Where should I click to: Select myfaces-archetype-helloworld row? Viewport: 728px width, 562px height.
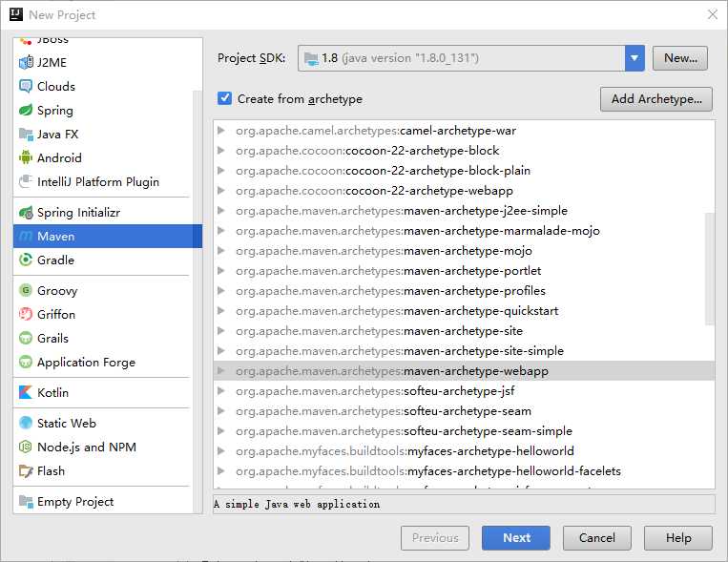(x=465, y=451)
